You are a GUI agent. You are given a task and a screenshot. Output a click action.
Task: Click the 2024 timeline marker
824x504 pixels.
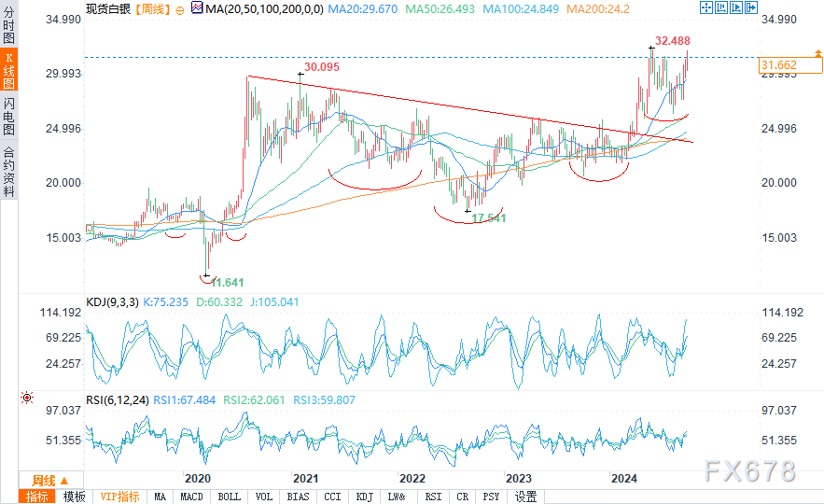(624, 479)
